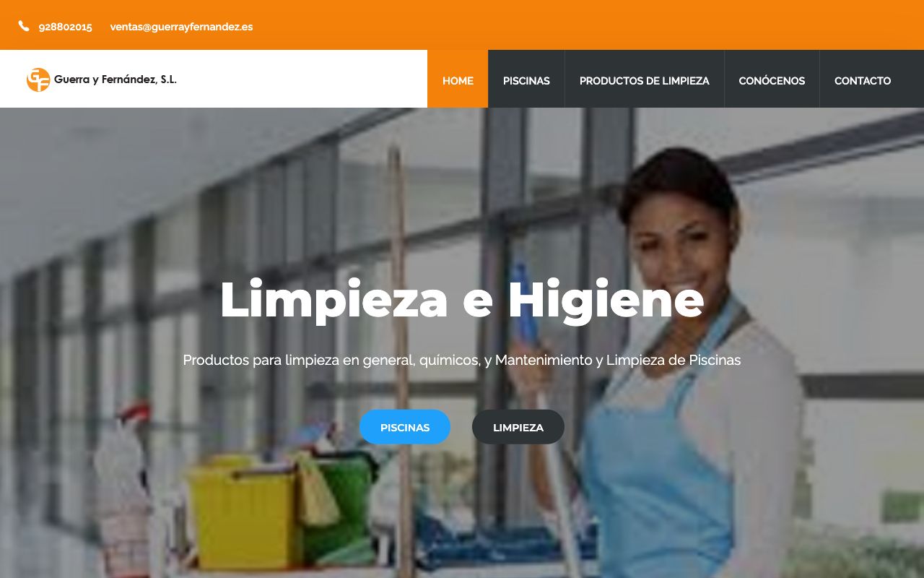Click the yellow bucket in the hero photo

243,513
